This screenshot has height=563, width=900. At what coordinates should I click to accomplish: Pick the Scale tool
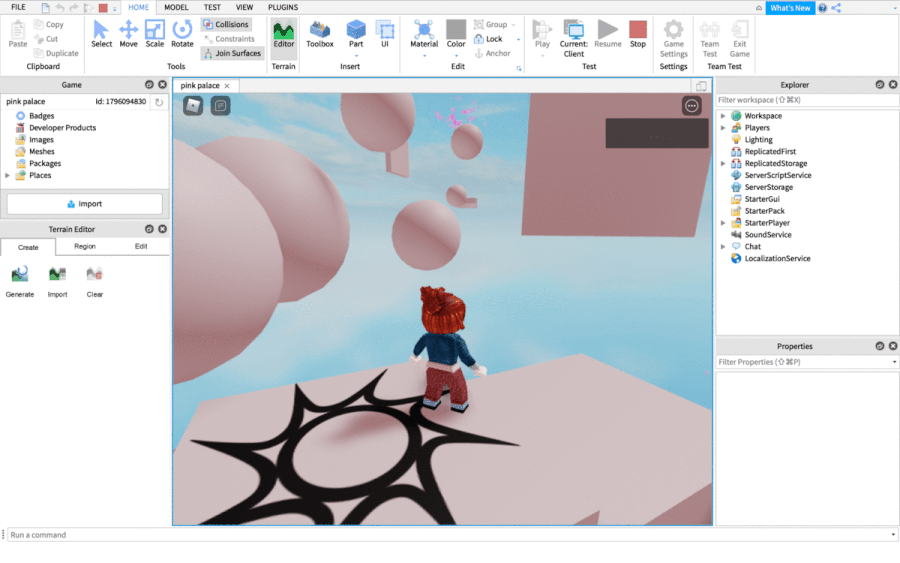(154, 34)
